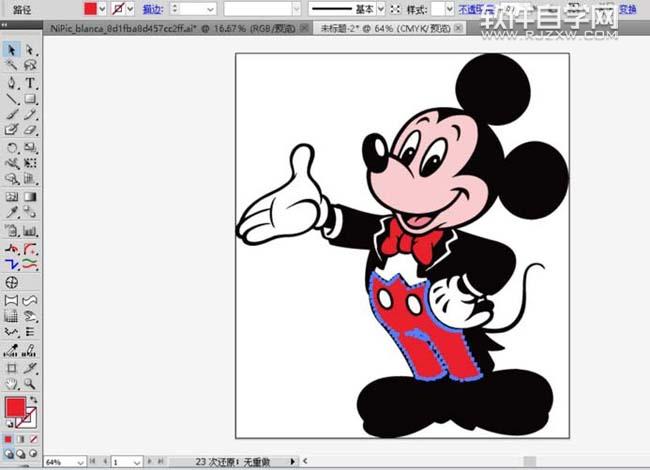This screenshot has height=470, width=650.
Task: Swap fill and stroke colors arrow
Action: pyautogui.click(x=33, y=400)
